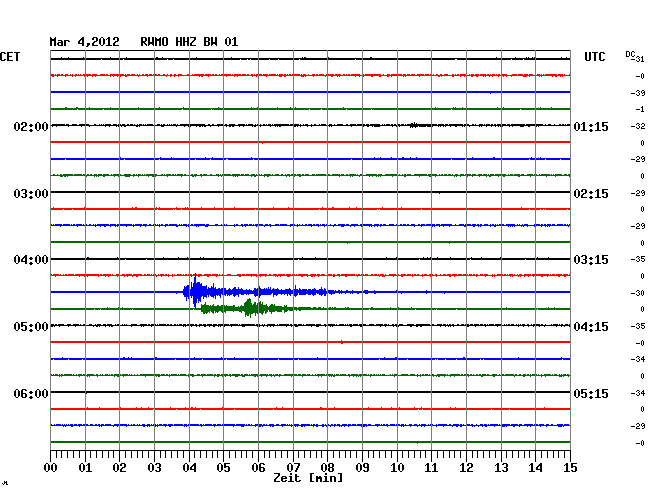Select minute tick label 03 on the axis
The image size is (650, 494).
tap(154, 468)
